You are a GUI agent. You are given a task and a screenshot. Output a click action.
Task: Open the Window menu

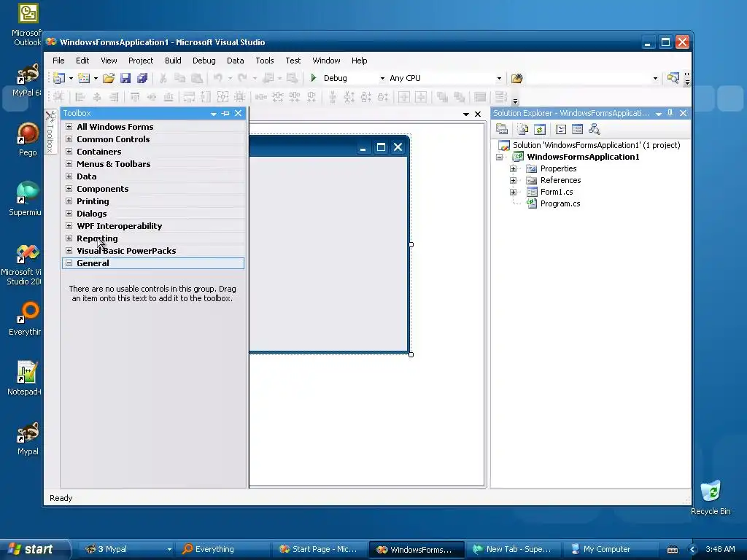(326, 61)
